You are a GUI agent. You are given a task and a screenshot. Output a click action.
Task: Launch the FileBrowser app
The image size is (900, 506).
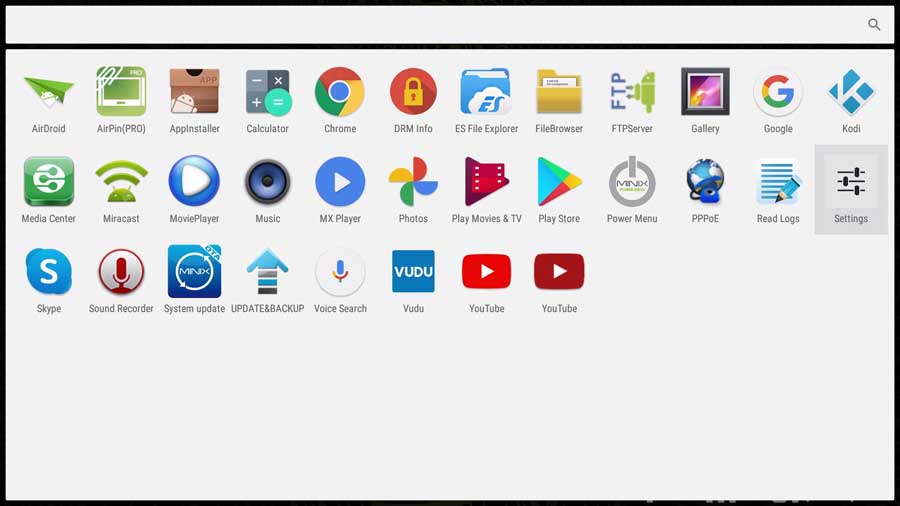point(559,92)
